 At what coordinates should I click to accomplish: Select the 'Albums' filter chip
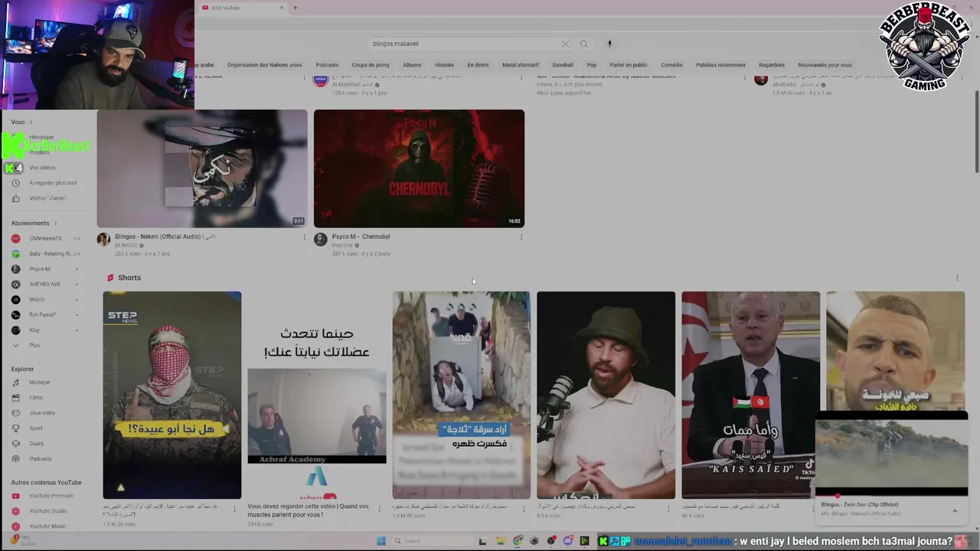[x=412, y=65]
